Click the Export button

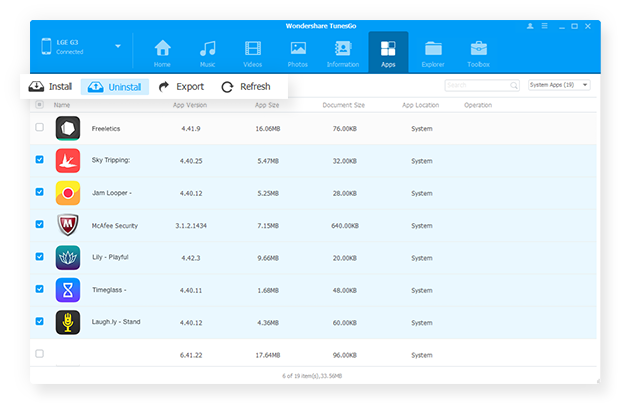[181, 87]
